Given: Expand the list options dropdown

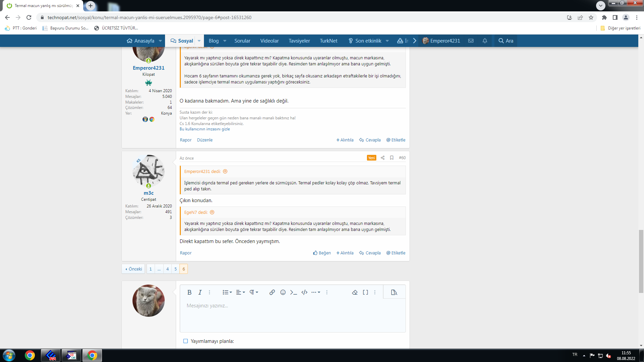Looking at the screenshot, I should point(227,292).
